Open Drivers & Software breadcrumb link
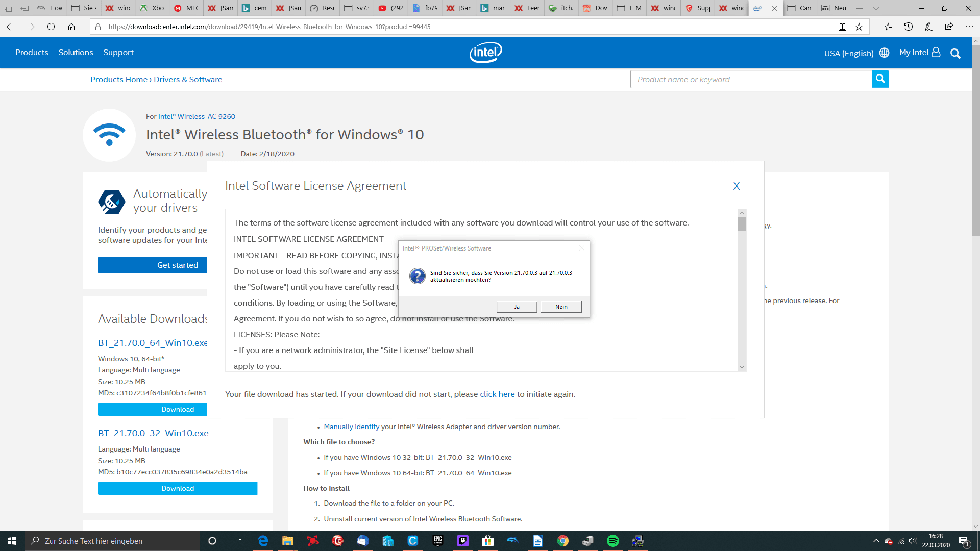Viewport: 980px width, 551px height. pyautogui.click(x=188, y=80)
